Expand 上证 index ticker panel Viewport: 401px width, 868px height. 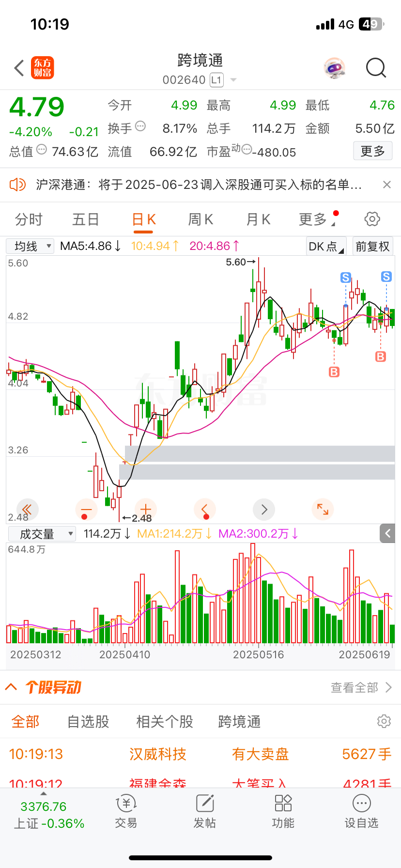coord(44,793)
